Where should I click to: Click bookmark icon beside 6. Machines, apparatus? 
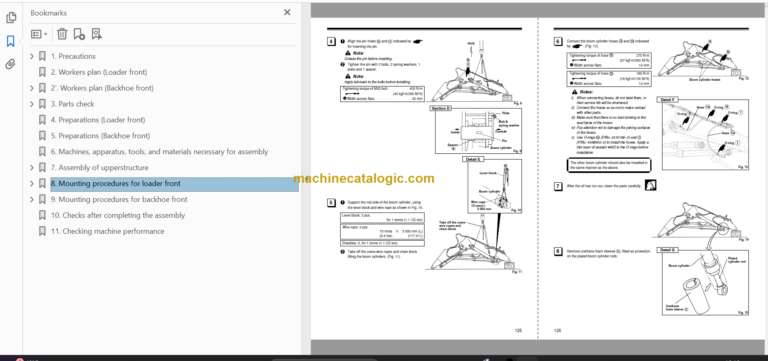pyautogui.click(x=43, y=152)
